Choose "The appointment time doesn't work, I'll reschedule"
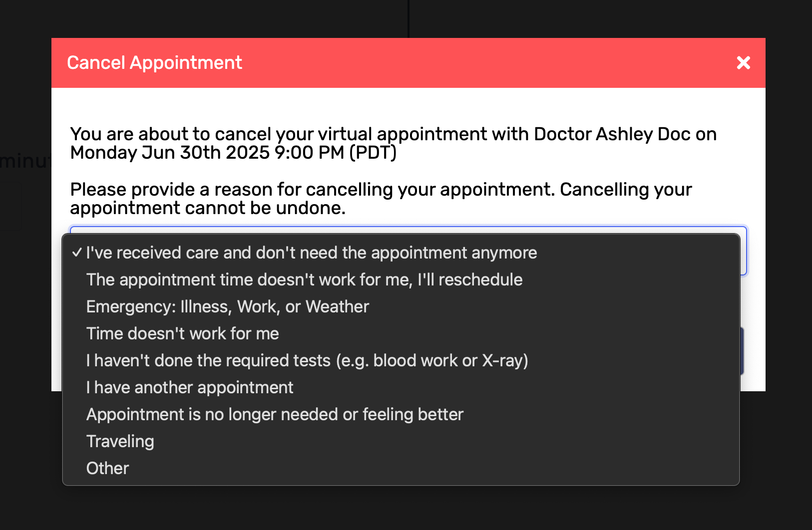812x530 pixels. tap(304, 280)
